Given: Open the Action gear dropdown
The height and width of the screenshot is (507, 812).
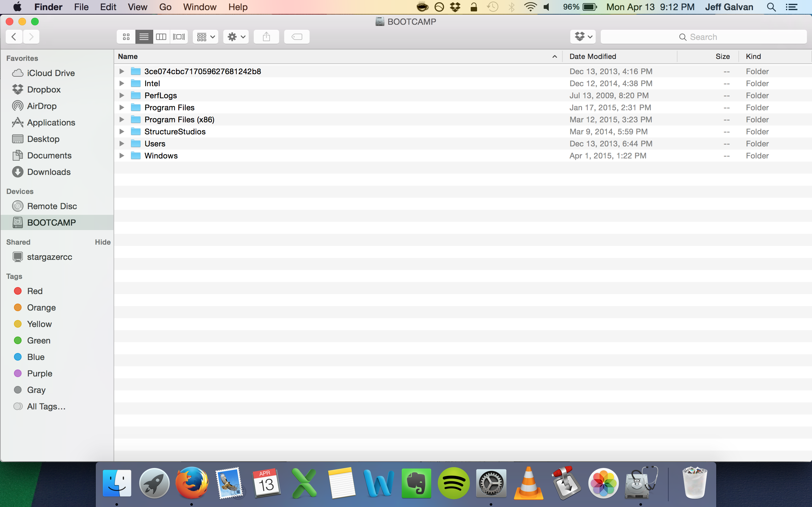Looking at the screenshot, I should (236, 37).
